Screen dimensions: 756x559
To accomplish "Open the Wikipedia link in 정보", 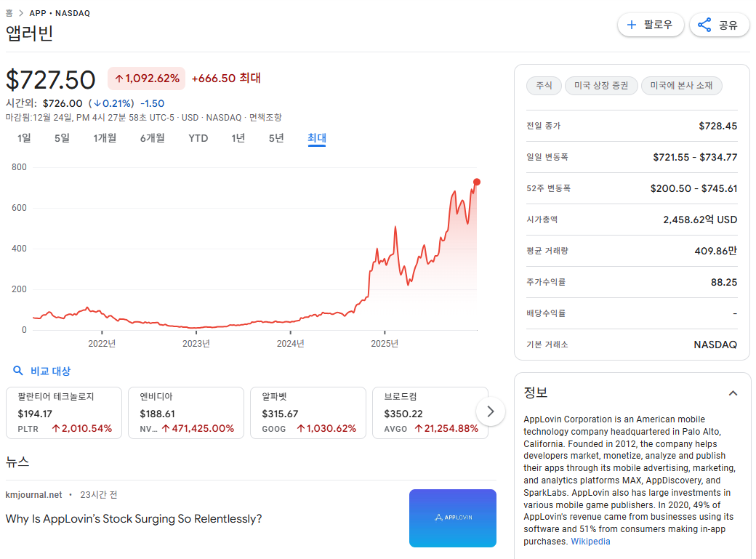I will tap(590, 541).
